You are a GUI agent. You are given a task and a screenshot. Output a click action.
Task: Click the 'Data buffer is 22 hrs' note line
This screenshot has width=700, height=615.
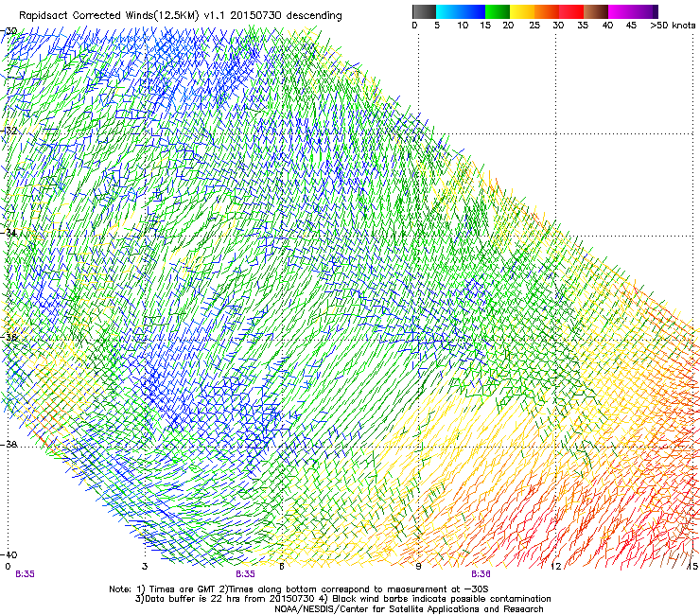pyautogui.click(x=342, y=599)
